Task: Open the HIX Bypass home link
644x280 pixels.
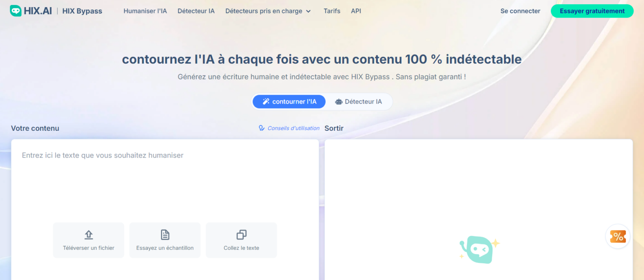Action: (82, 11)
